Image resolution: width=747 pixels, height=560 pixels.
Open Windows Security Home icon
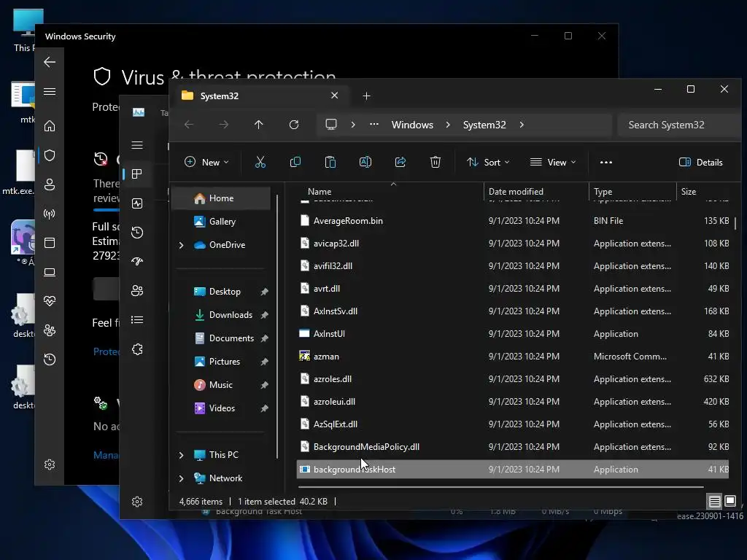coord(50,126)
